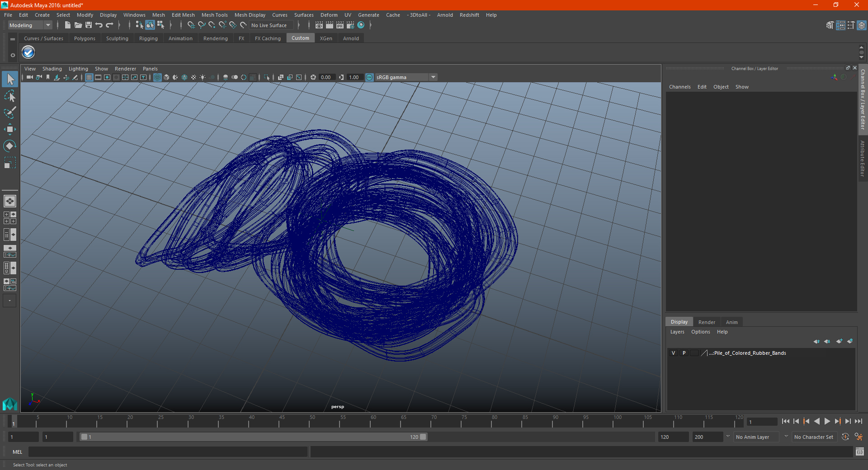Select the arrow Select tool in toolbox
868x470 pixels.
coord(10,80)
